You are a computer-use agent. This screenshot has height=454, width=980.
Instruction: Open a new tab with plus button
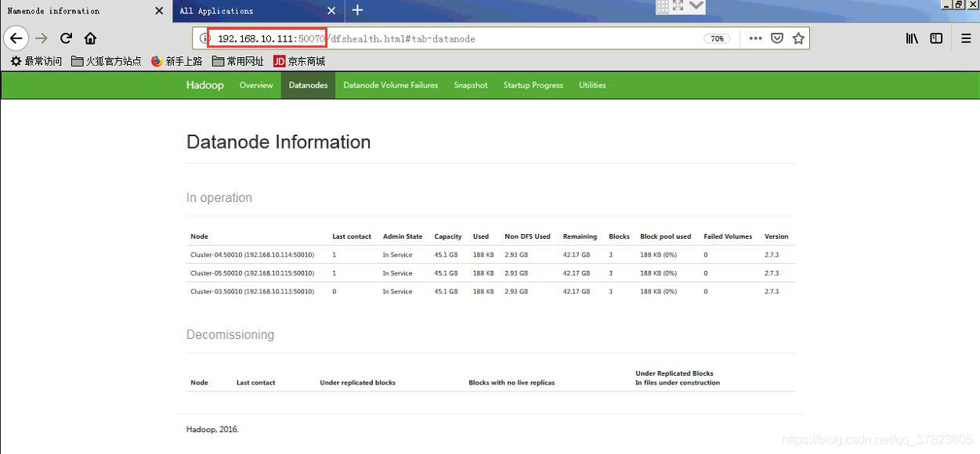click(357, 10)
